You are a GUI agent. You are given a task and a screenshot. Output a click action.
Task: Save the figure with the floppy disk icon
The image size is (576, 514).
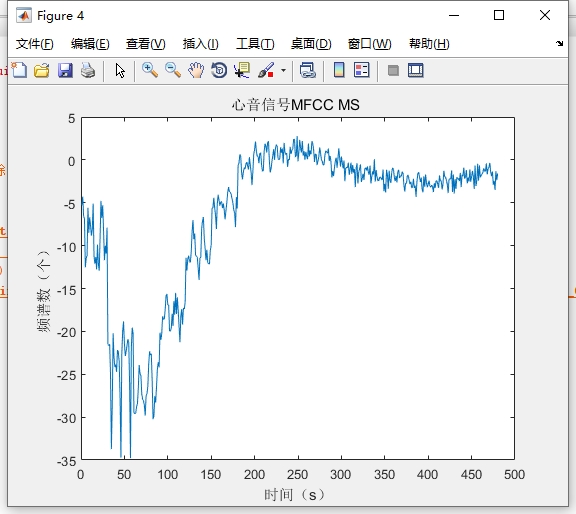tap(65, 70)
